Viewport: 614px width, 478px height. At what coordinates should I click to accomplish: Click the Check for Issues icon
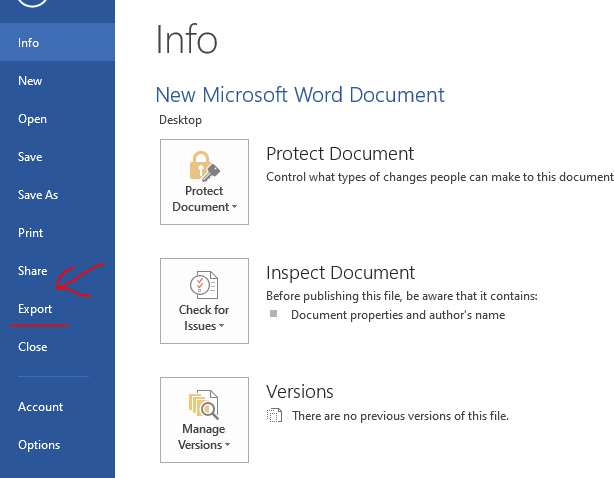tap(204, 285)
